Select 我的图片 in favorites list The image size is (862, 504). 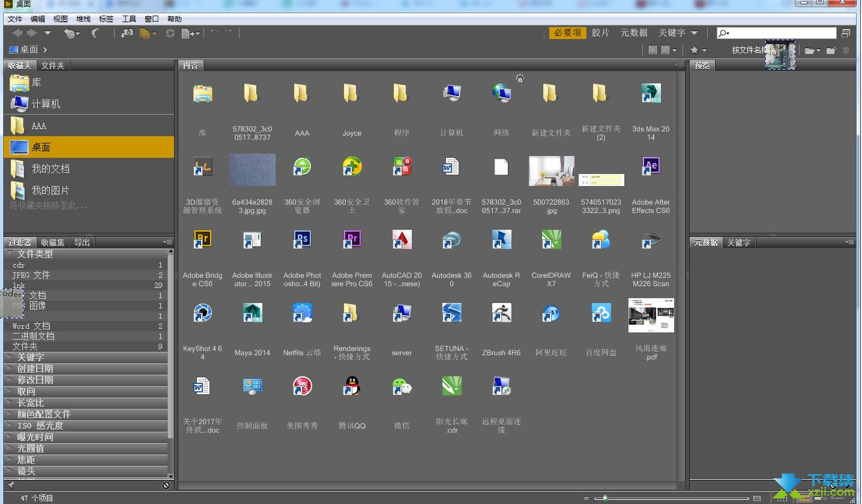[x=89, y=190]
